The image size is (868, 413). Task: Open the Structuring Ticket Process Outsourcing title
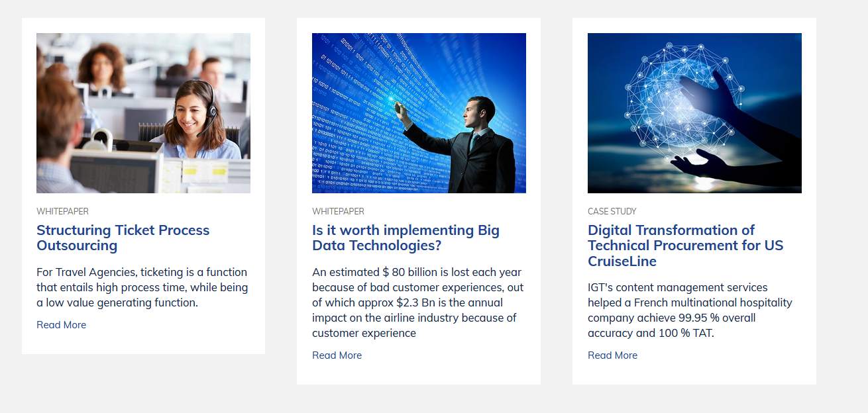pos(123,238)
